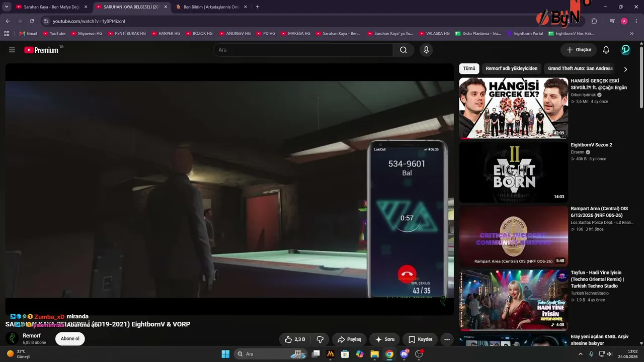Open Chrome apps grid in bookmarks bar
The width and height of the screenshot is (644, 362).
(7, 34)
